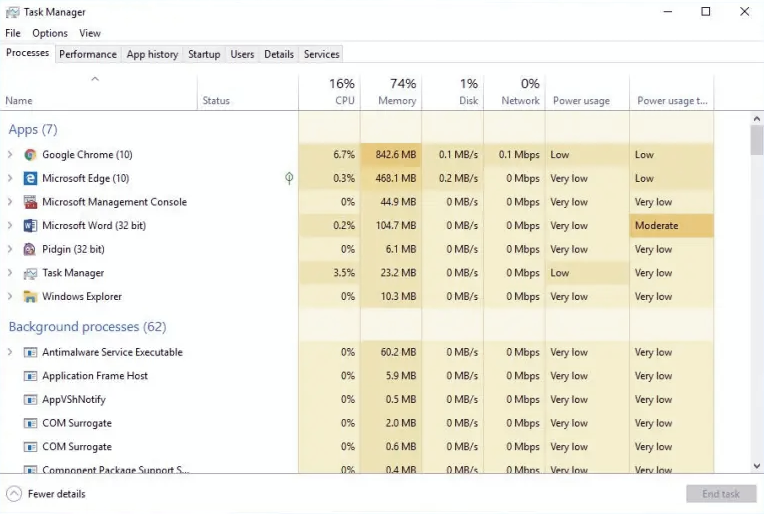Expand the Microsoft Edge process group
764x514 pixels.
10,178
